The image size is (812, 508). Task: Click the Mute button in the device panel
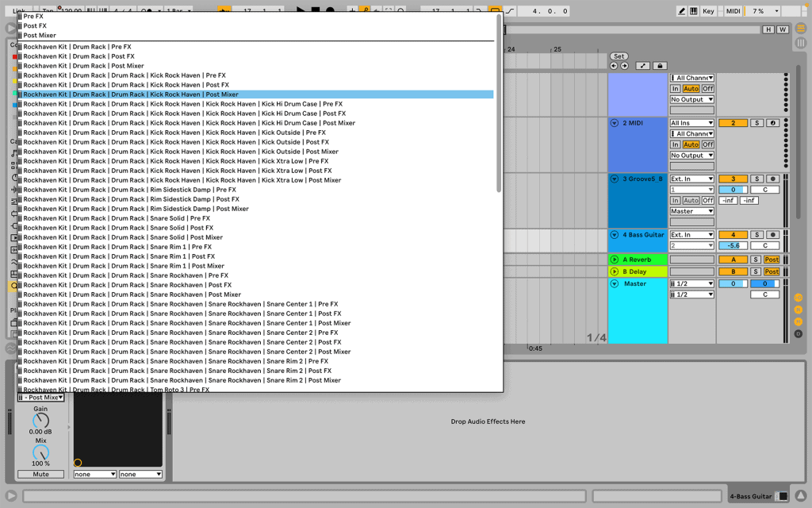pos(40,473)
